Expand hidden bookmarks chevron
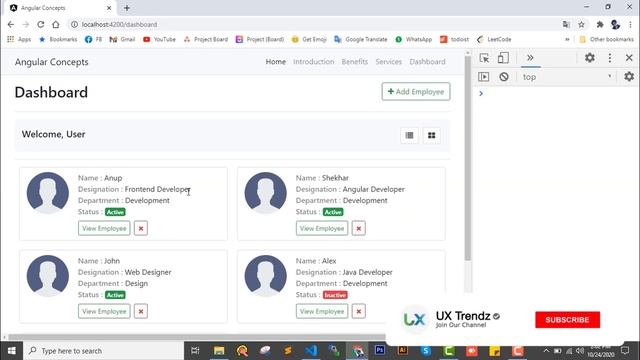This screenshot has width=640, height=360. pyautogui.click(x=567, y=40)
